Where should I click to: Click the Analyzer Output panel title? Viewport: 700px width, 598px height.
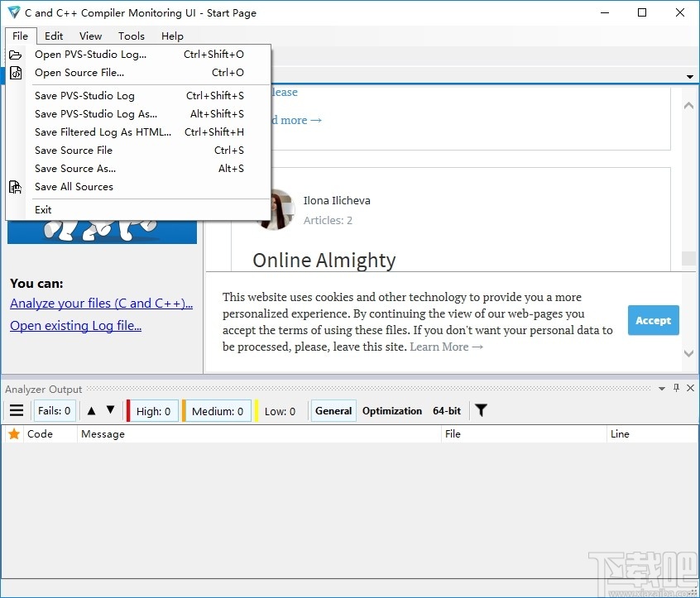click(x=44, y=389)
